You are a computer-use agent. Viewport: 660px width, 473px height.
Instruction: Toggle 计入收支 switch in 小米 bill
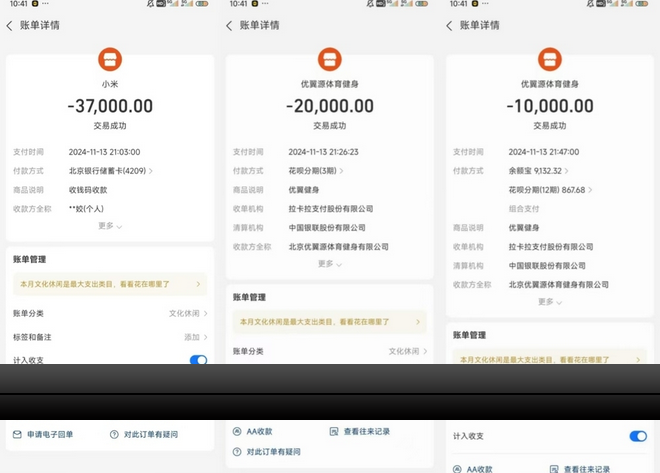[x=199, y=360]
